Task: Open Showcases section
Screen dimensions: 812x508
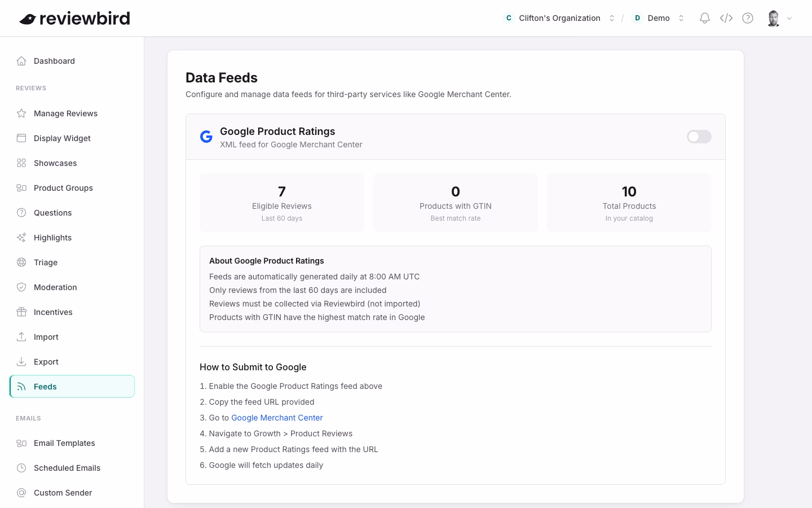Action: (72, 163)
